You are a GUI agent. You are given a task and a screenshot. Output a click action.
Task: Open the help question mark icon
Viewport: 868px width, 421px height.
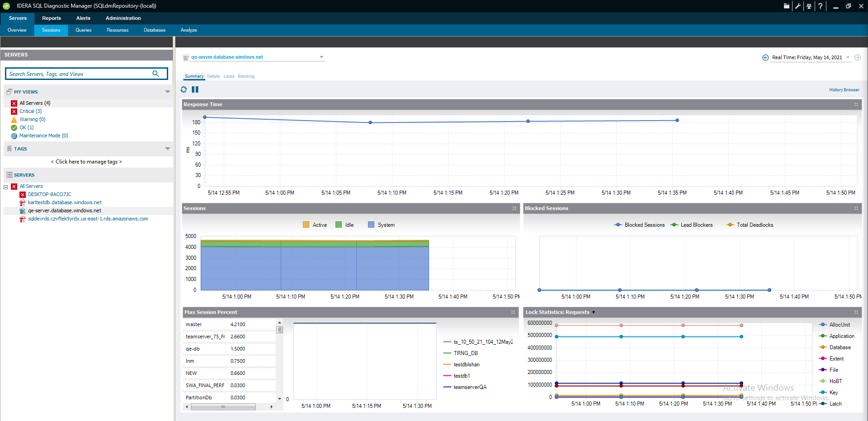point(820,6)
